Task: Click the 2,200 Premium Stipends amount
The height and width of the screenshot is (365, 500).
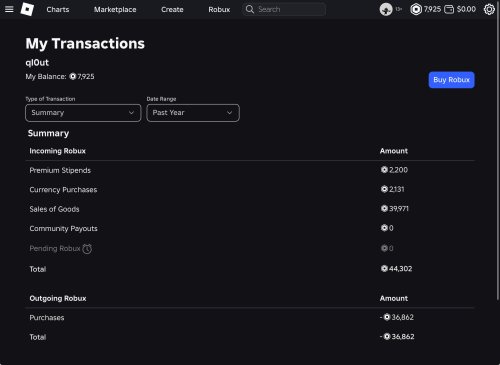Action: (x=394, y=170)
